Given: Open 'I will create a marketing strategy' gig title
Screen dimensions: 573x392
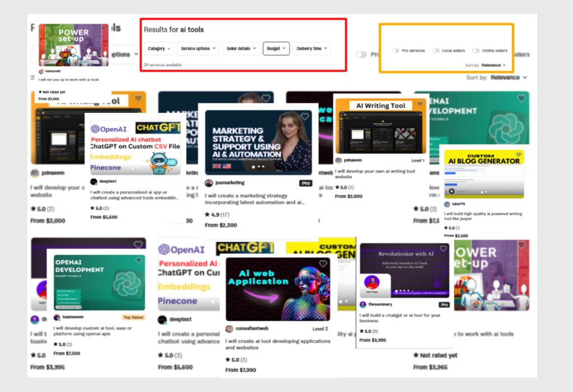Looking at the screenshot, I should pyautogui.click(x=255, y=199).
